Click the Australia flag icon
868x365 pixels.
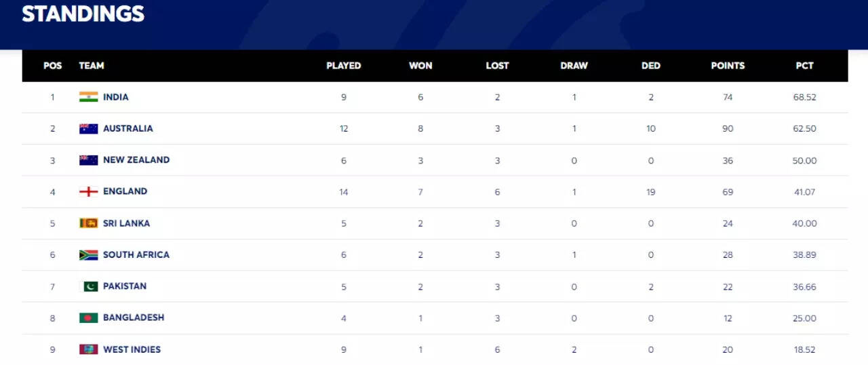point(88,129)
